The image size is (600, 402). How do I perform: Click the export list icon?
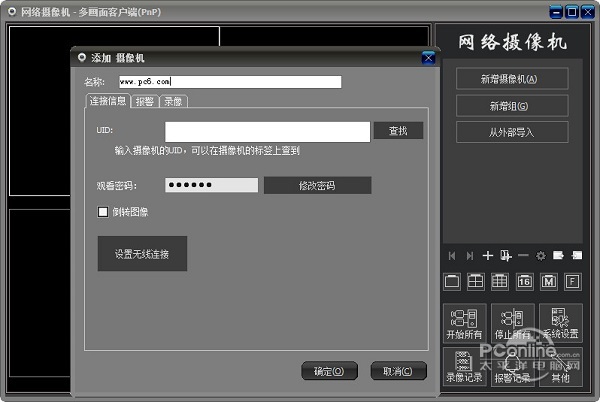pyautogui.click(x=558, y=255)
